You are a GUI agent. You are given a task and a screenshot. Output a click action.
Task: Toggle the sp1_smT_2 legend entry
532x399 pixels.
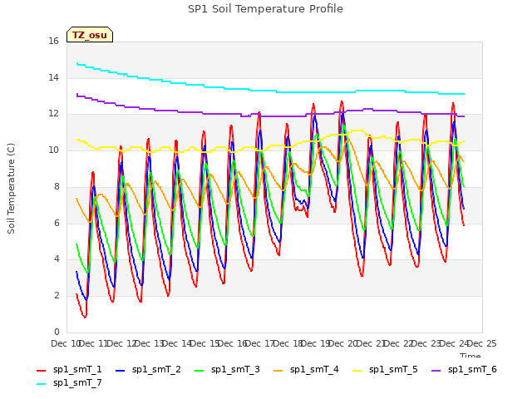148,369
